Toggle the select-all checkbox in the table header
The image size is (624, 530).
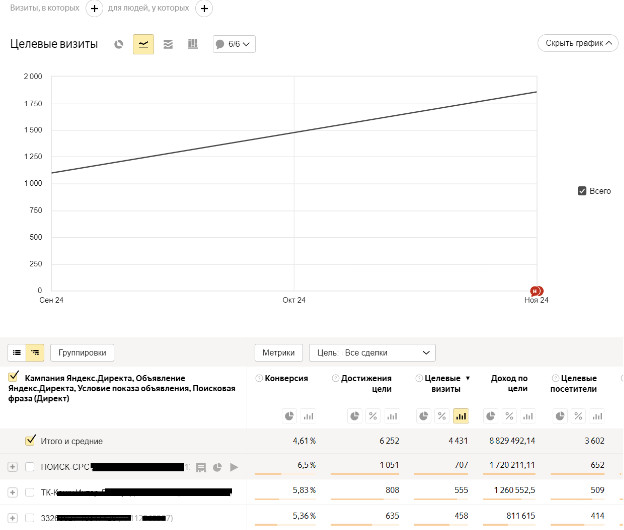(x=14, y=376)
